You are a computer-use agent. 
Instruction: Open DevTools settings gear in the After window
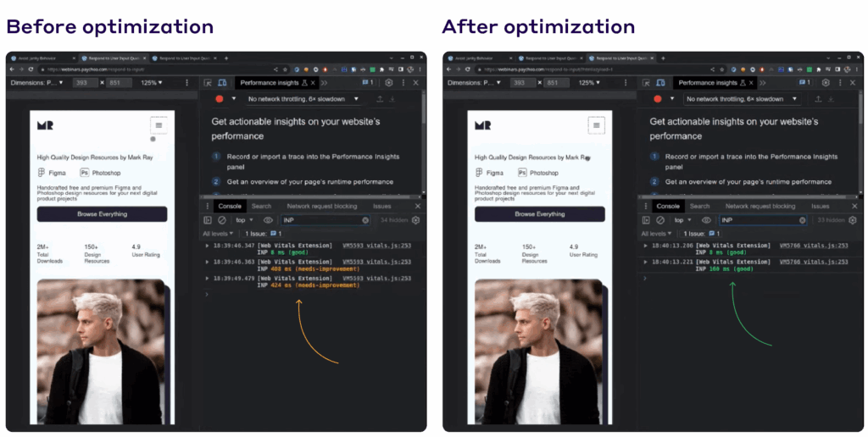click(826, 82)
